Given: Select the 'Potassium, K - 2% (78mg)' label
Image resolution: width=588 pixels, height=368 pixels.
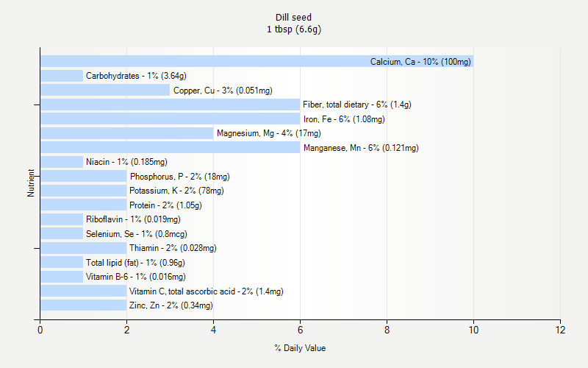Looking at the screenshot, I should pos(176,191).
